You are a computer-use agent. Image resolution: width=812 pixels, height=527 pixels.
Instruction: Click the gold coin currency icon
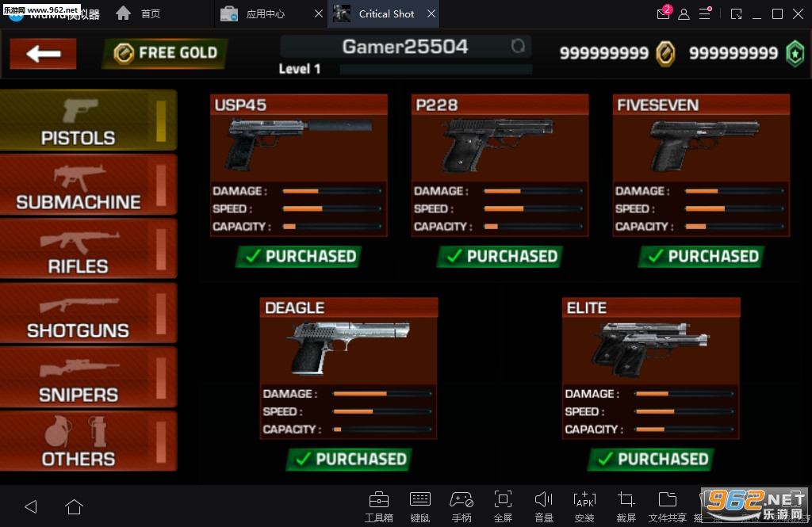[665, 53]
